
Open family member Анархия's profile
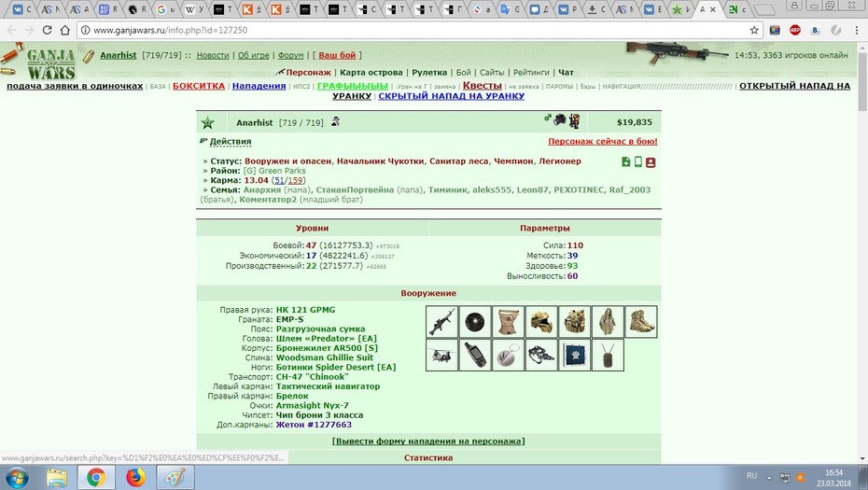262,189
